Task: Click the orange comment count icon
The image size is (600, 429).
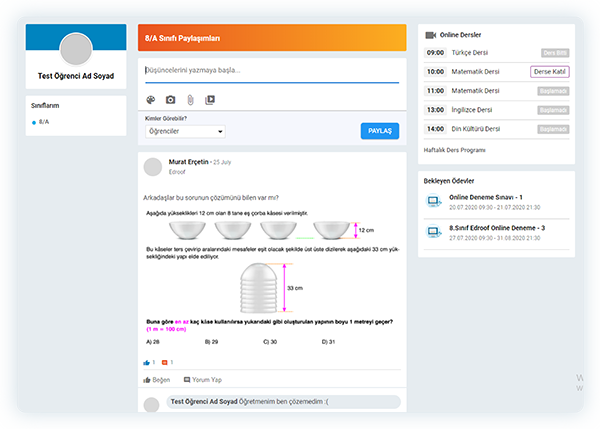Action: pyautogui.click(x=166, y=361)
